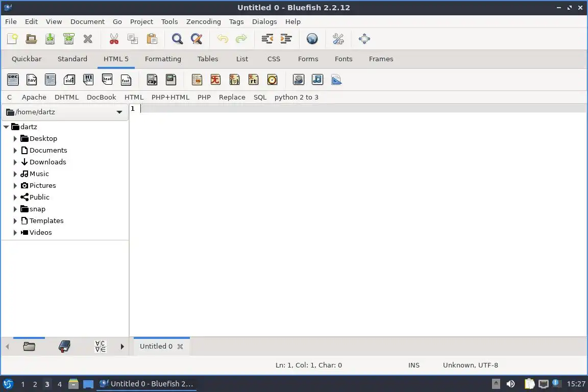The width and height of the screenshot is (588, 392).
Task: Expand the Pictures folder
Action: pyautogui.click(x=15, y=186)
